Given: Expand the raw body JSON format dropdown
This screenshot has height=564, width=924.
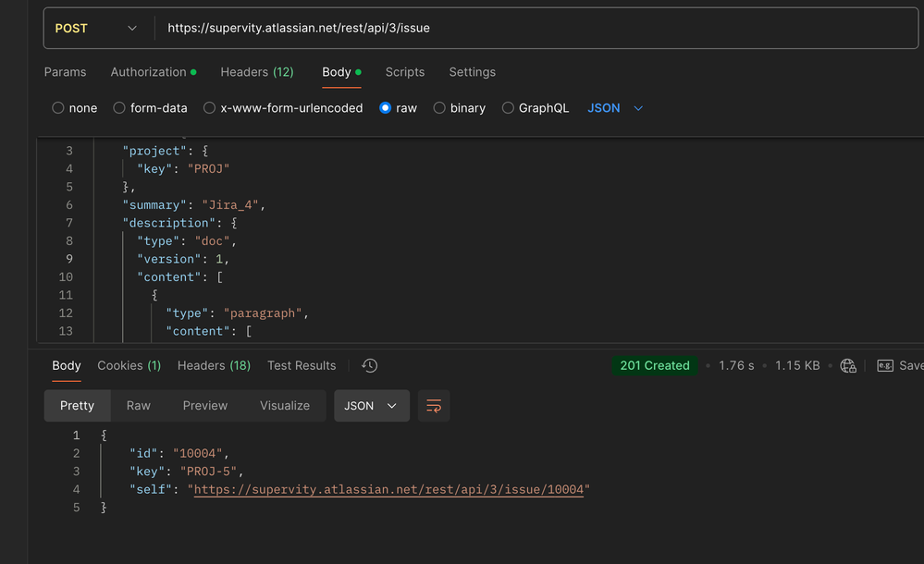Looking at the screenshot, I should [615, 108].
